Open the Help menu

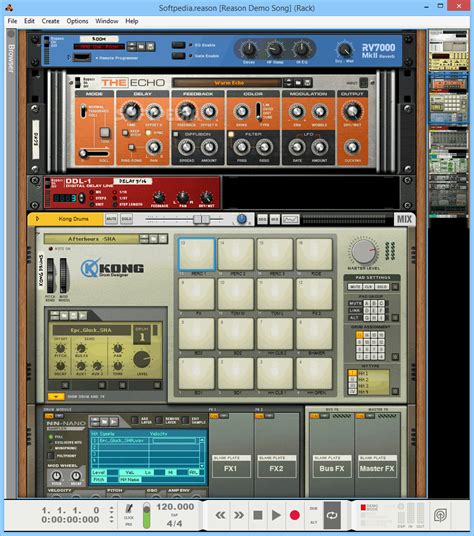point(132,21)
